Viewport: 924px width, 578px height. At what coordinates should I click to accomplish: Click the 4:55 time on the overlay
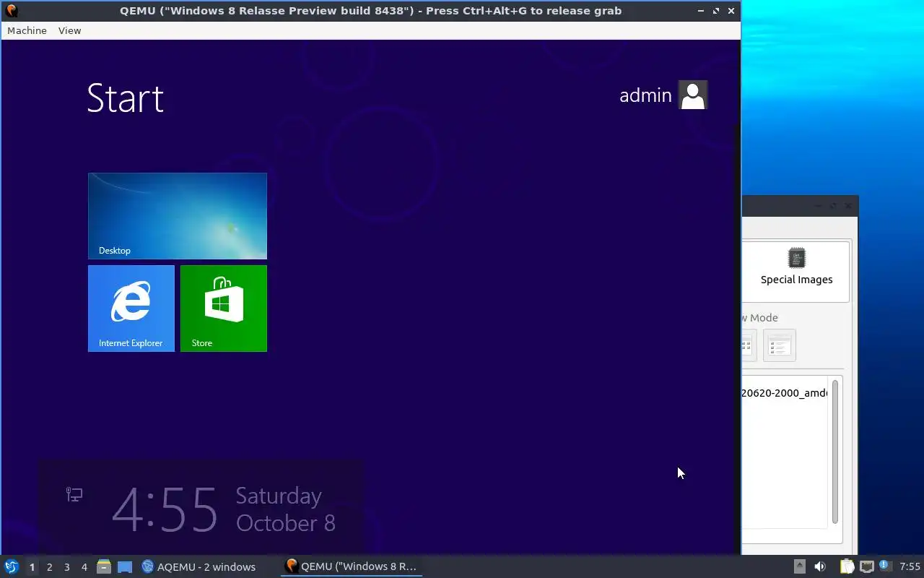pos(165,510)
